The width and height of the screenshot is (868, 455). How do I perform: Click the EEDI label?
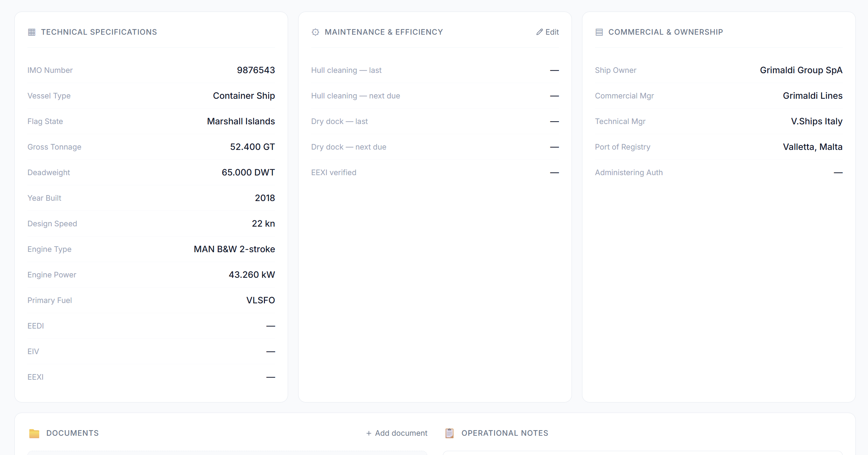36,326
